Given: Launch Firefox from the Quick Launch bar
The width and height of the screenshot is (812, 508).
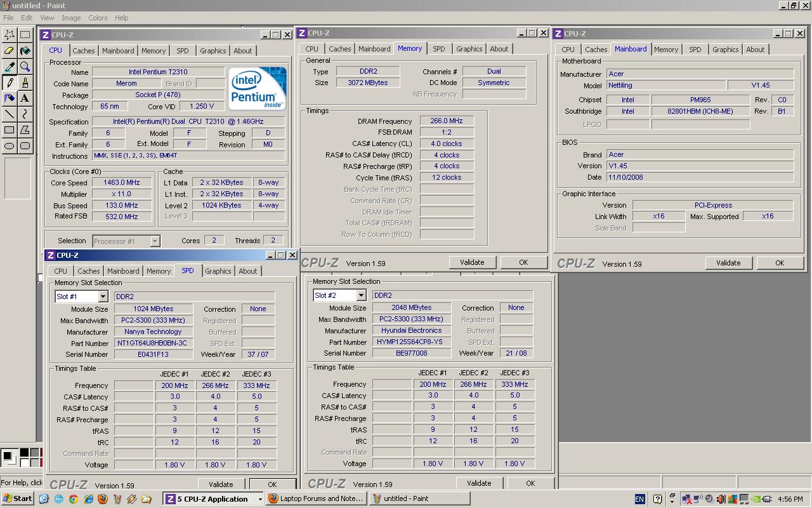Looking at the screenshot, I should tap(103, 499).
